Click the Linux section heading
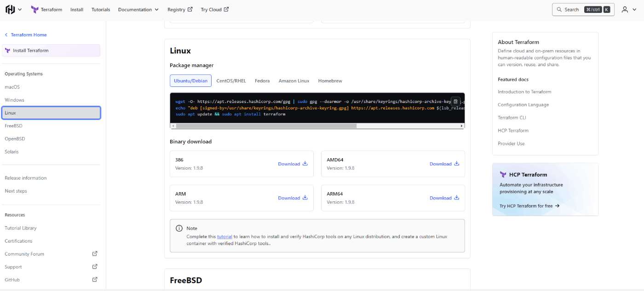Screen dimensions: 644x291 pos(180,51)
